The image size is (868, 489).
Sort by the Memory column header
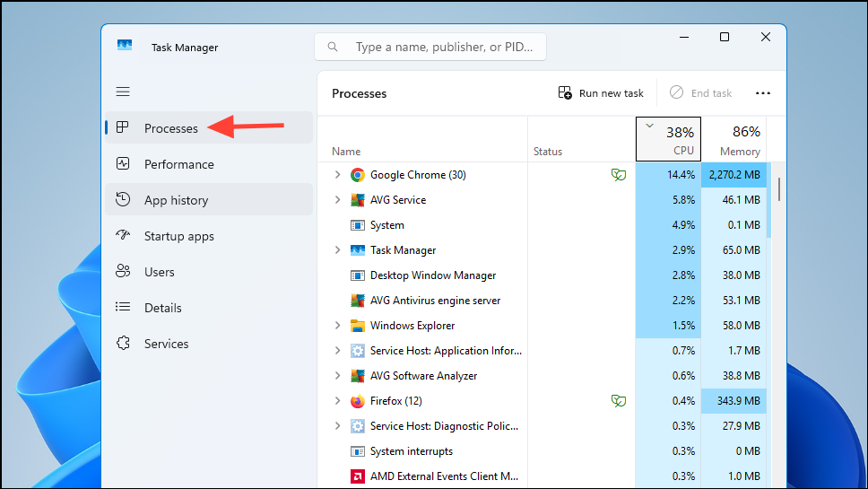click(x=734, y=139)
